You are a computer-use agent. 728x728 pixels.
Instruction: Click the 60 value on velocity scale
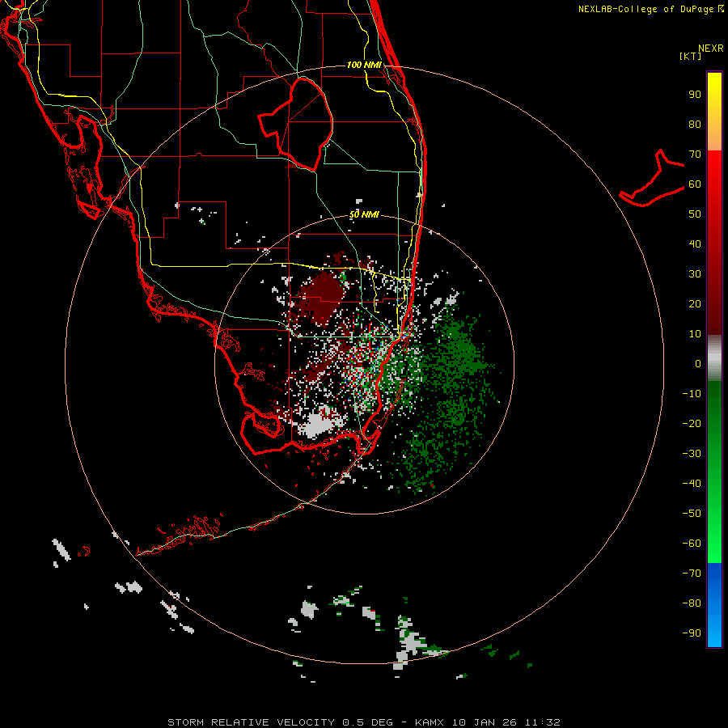[x=695, y=184]
